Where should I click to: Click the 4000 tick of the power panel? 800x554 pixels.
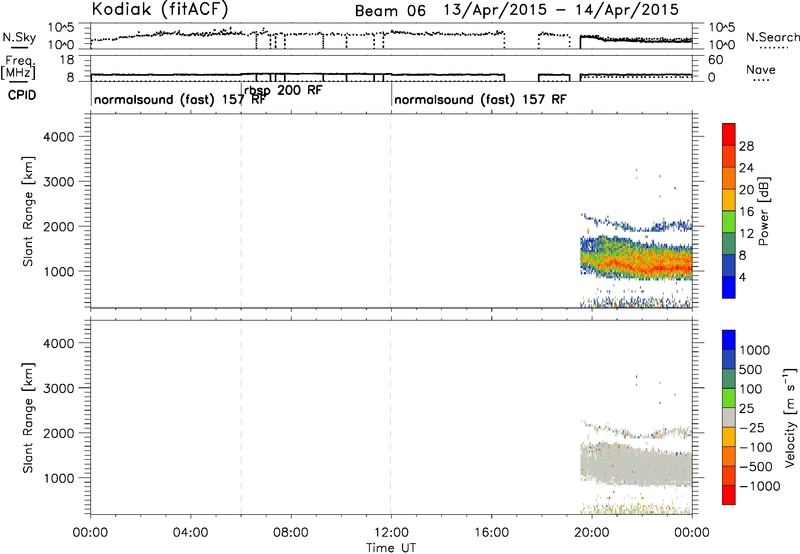59,137
